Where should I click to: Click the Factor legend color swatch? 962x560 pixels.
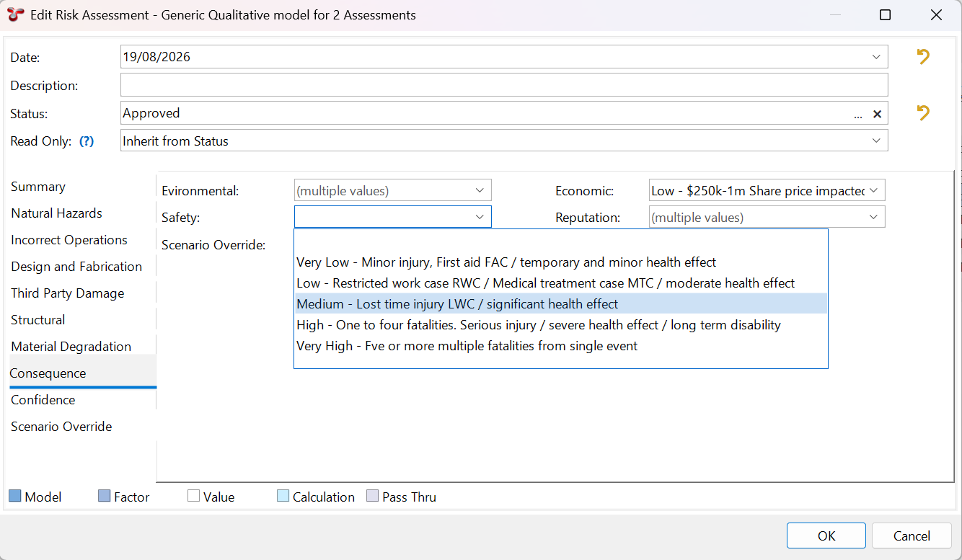pyautogui.click(x=104, y=496)
